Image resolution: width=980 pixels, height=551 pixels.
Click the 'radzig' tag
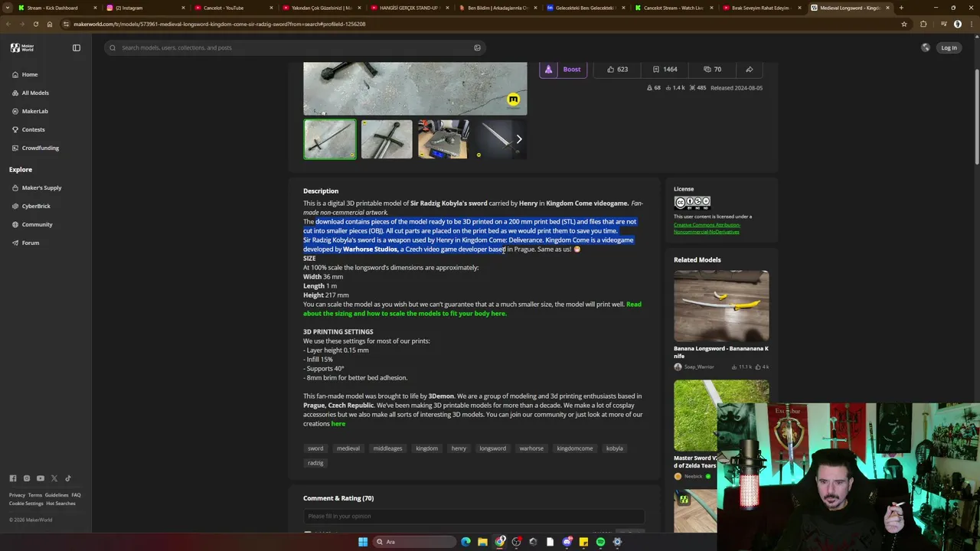click(x=315, y=463)
